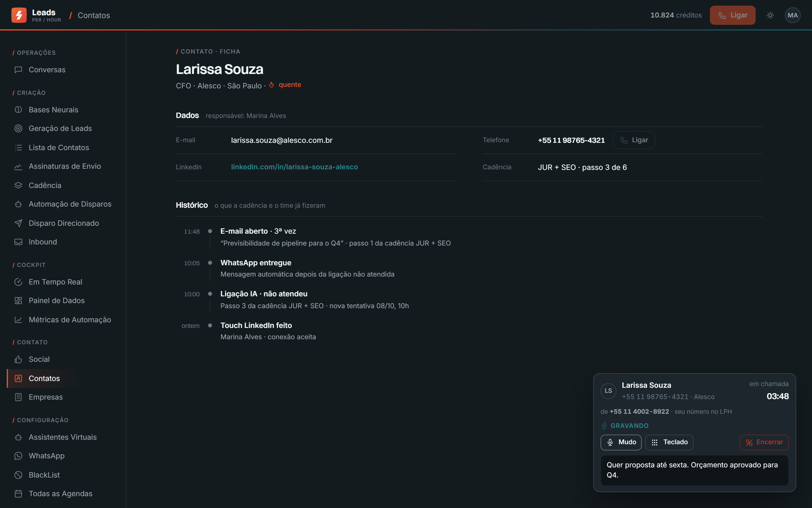Open Empresas menu item
The image size is (812, 508).
point(64,397)
